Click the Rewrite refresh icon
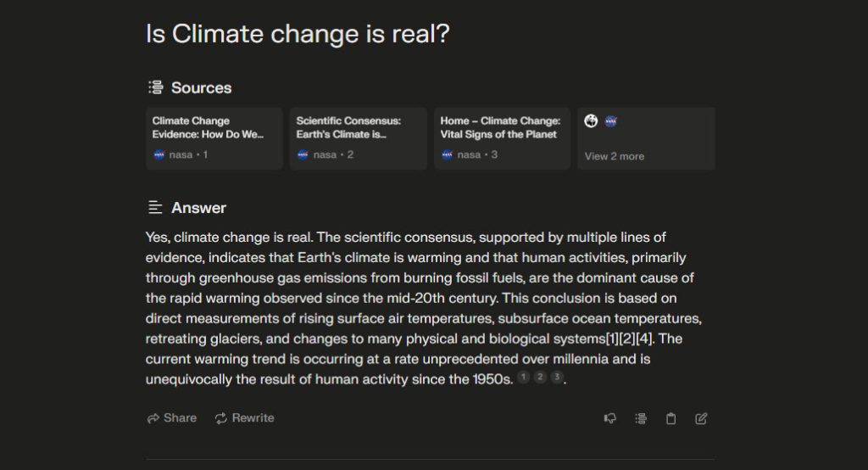Screen dimensions: 868x470 [221, 418]
